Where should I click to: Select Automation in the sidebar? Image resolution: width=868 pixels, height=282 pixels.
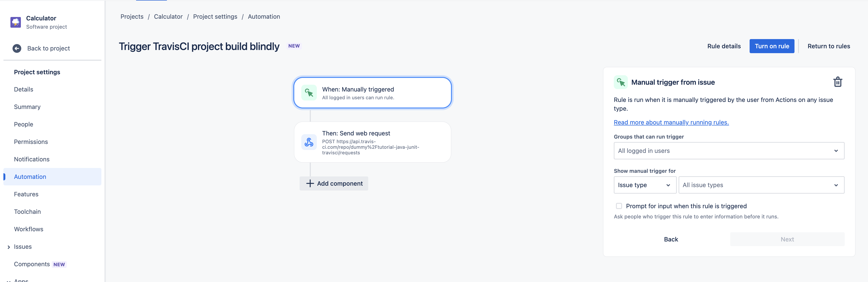tap(52, 176)
